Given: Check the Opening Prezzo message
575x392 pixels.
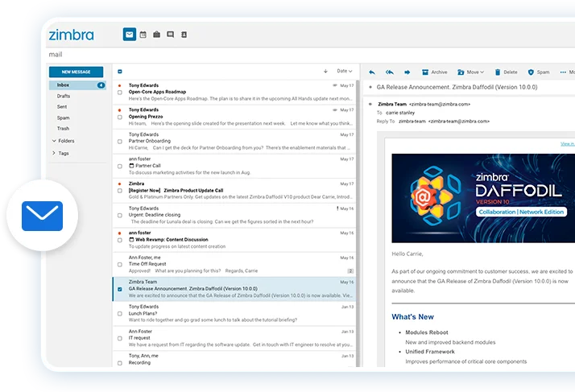Looking at the screenshot, I should 120,117.
